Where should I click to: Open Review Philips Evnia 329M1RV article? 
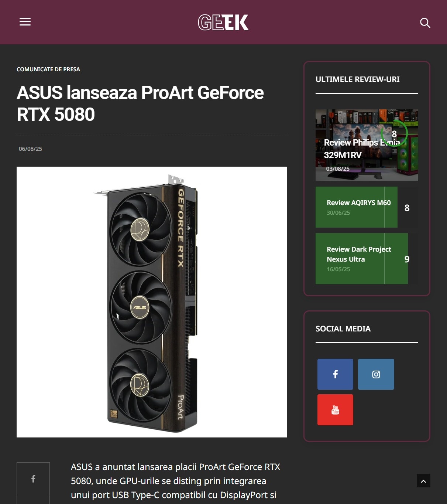pyautogui.click(x=362, y=149)
